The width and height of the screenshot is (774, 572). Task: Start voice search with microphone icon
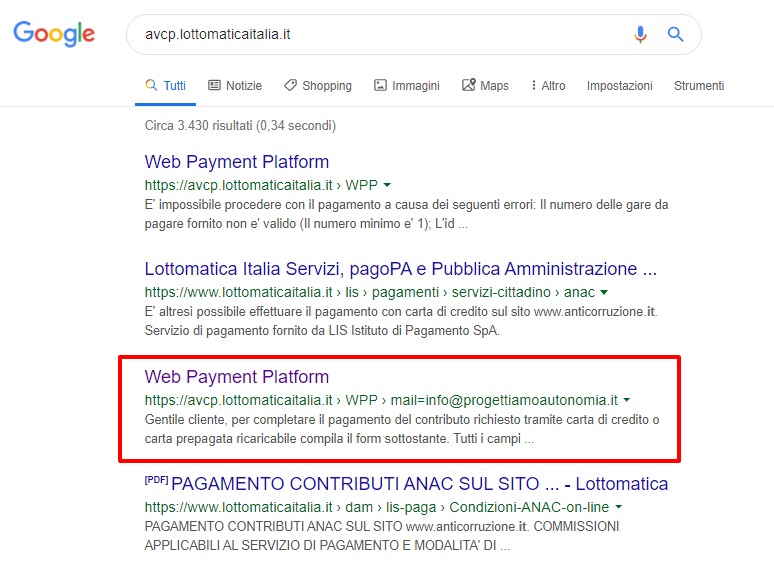[x=640, y=34]
